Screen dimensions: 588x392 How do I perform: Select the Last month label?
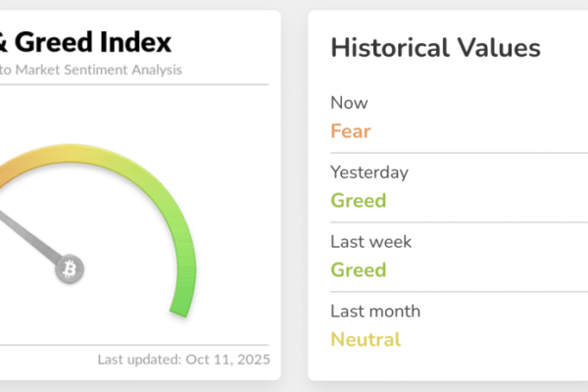point(375,311)
